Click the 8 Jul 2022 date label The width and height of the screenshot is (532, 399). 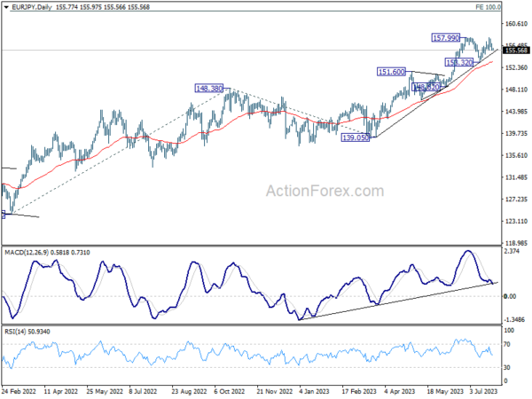pos(143,391)
